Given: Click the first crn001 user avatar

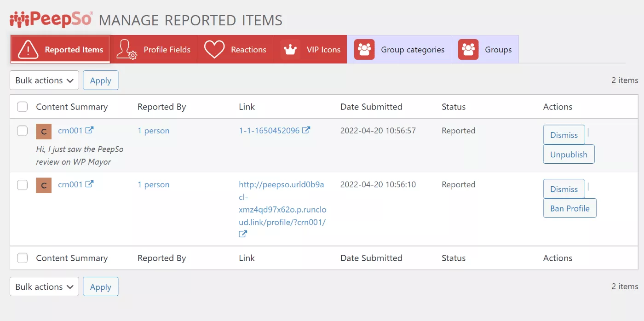Looking at the screenshot, I should (44, 132).
